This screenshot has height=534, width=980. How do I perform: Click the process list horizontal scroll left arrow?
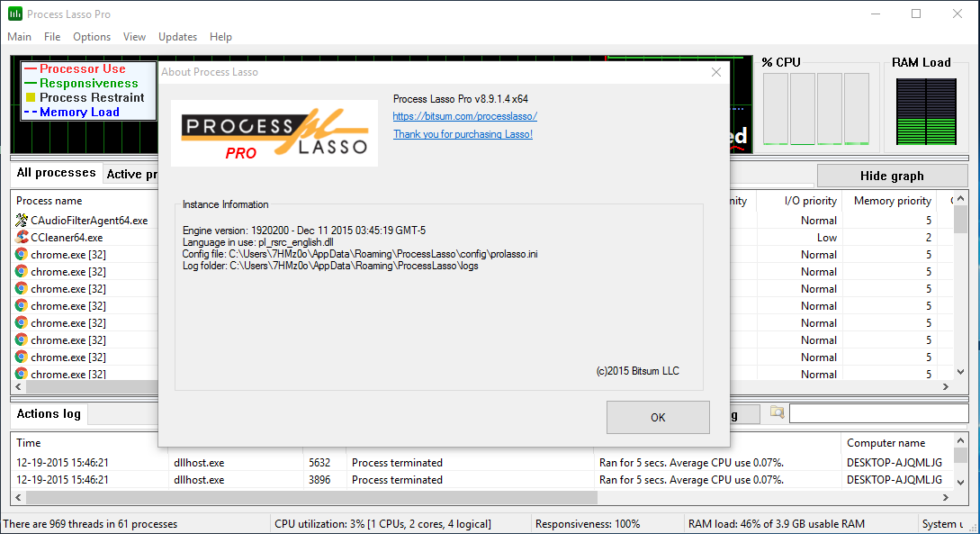pyautogui.click(x=18, y=387)
